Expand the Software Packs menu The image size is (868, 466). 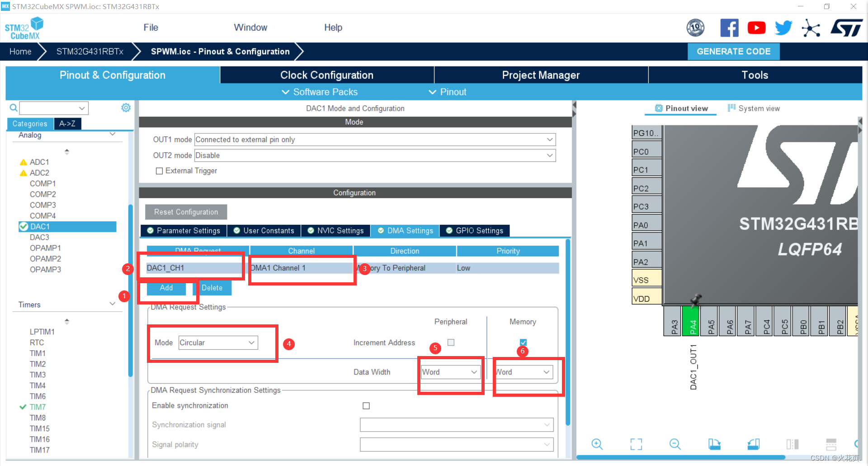pyautogui.click(x=320, y=92)
